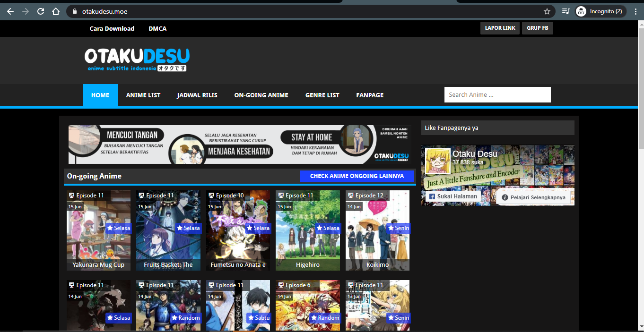Viewport: 644px width, 332px height.
Task: Open Yakunara Mug Cup thumbnail
Action: [x=98, y=230]
